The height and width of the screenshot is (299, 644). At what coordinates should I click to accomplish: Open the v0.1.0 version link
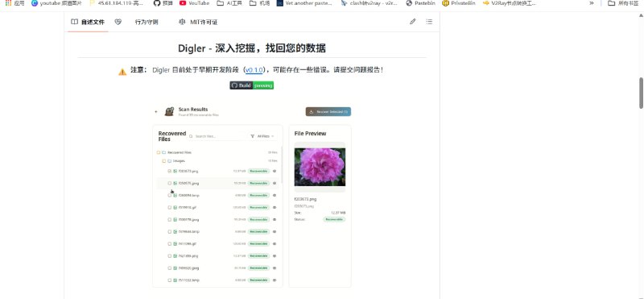(x=254, y=70)
